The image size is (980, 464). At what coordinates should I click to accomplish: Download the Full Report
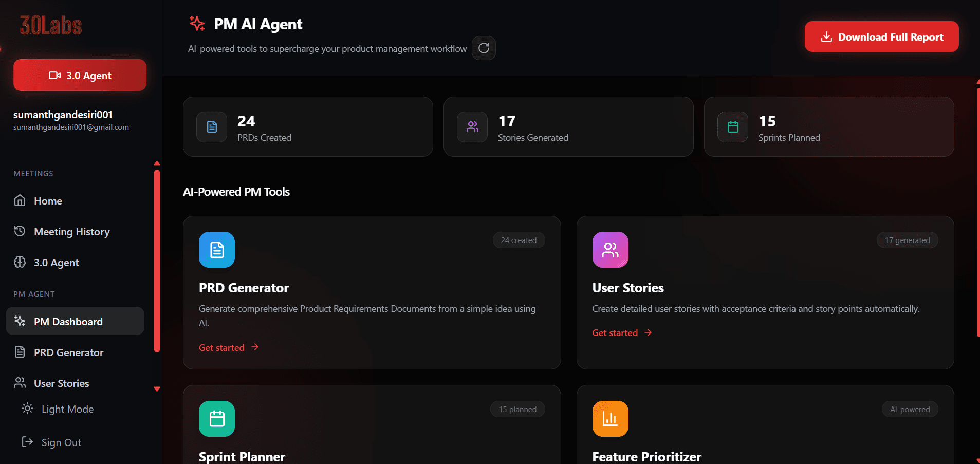pos(881,36)
